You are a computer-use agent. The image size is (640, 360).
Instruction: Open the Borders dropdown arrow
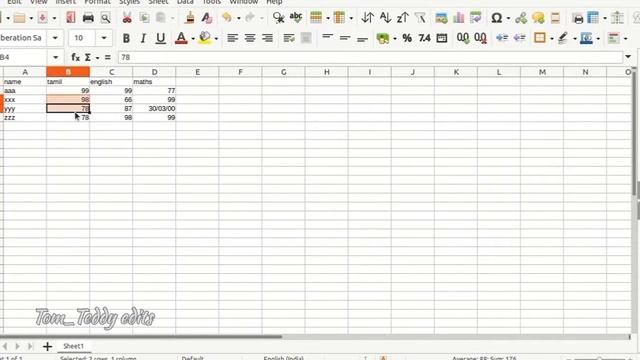[551, 39]
